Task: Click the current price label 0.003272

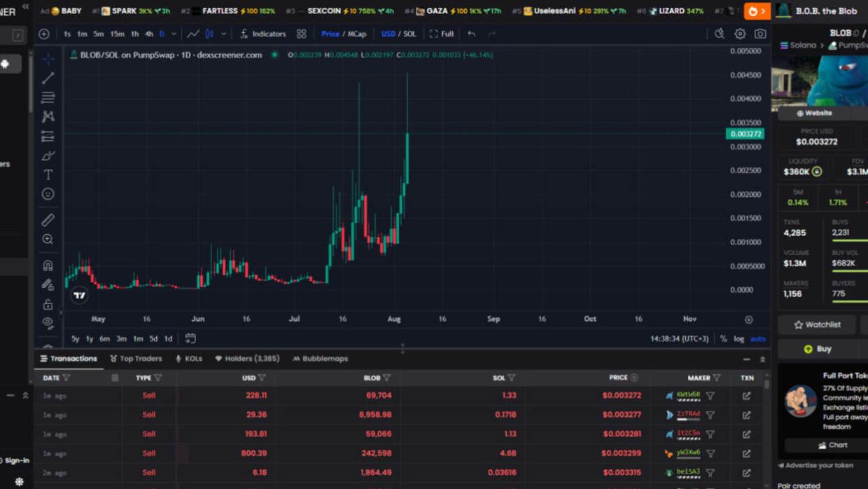Action: click(745, 134)
